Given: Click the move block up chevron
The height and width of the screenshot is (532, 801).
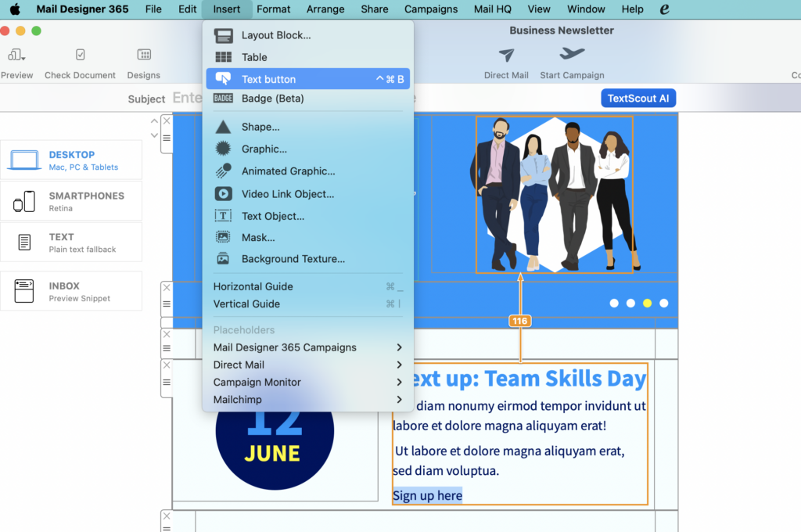Looking at the screenshot, I should 154,121.
